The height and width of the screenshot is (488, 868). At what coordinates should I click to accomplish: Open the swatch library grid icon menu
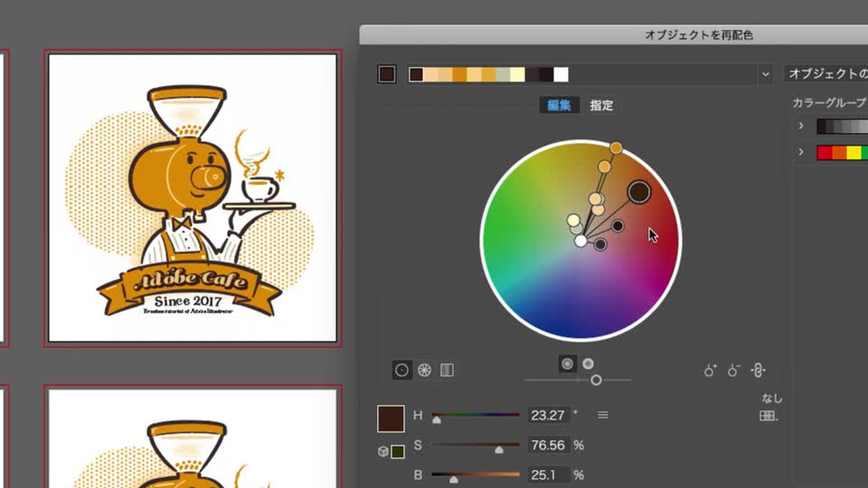768,416
